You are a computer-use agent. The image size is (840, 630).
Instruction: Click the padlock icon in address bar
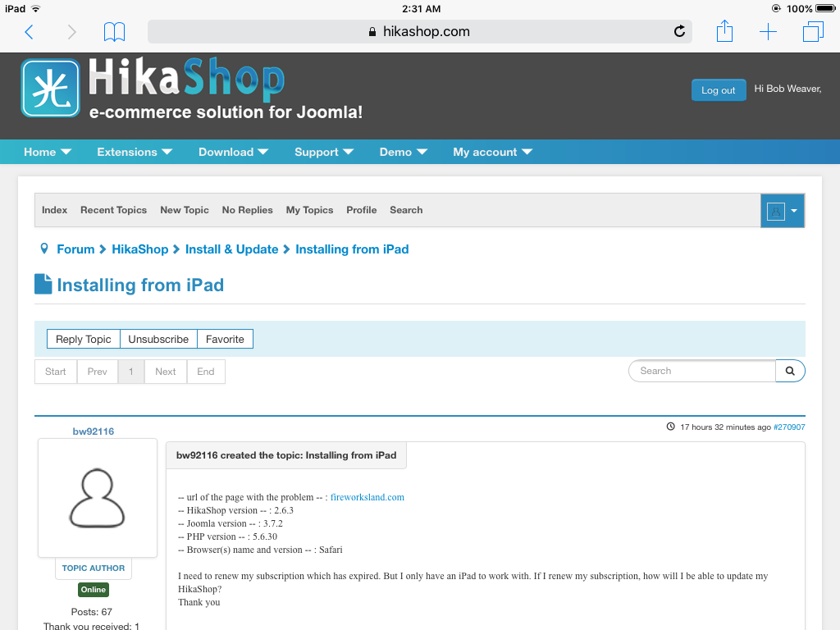click(x=372, y=32)
